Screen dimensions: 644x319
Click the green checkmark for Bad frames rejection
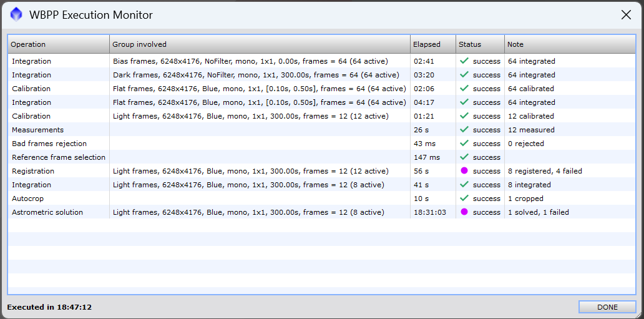[464, 144]
